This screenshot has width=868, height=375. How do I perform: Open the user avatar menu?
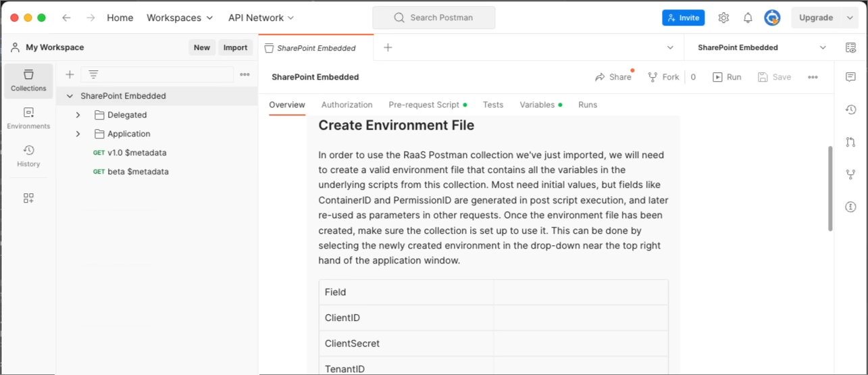click(x=772, y=18)
